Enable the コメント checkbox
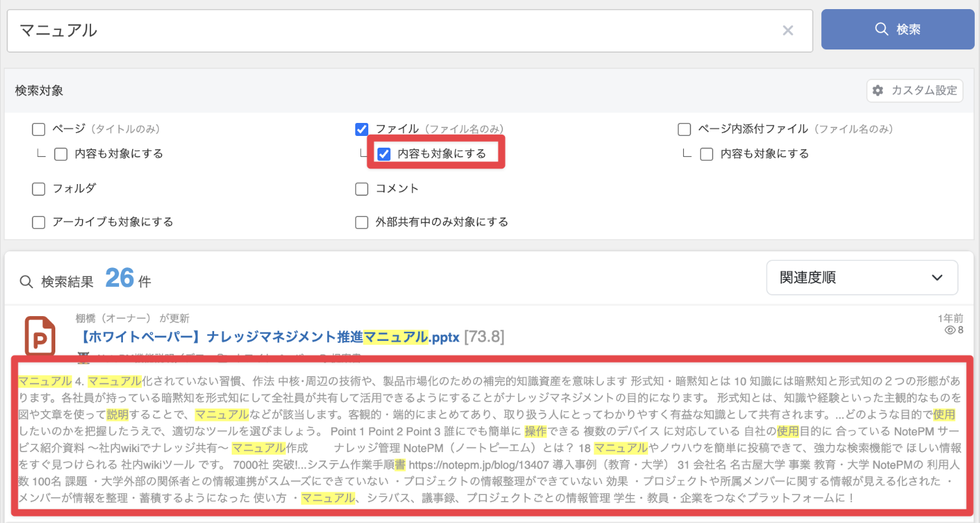980x523 pixels. coord(362,189)
